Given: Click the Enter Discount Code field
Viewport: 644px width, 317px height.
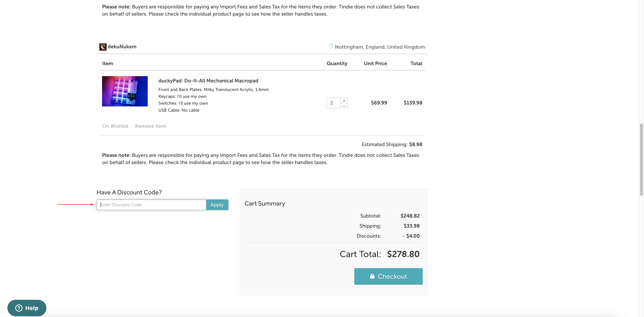Looking at the screenshot, I should (x=151, y=205).
